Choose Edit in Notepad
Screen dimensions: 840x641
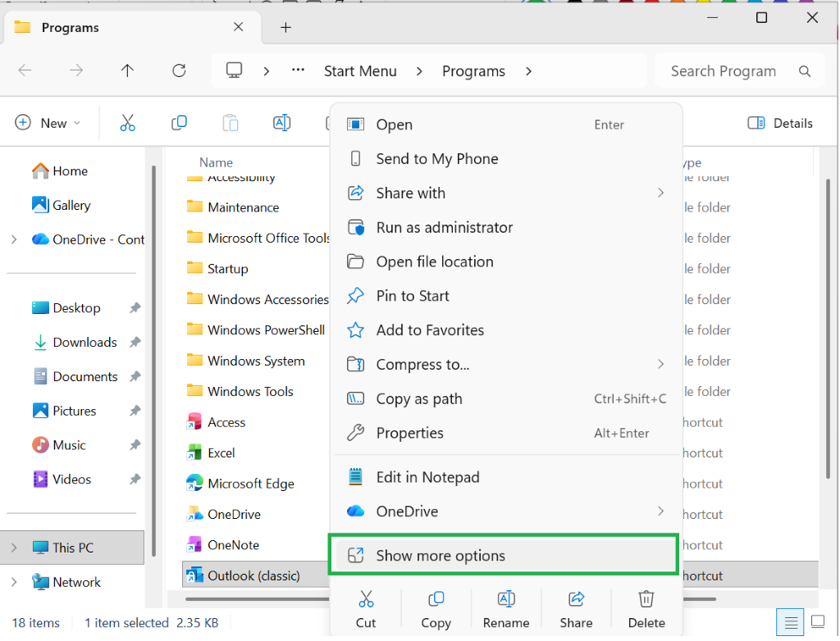point(505,477)
